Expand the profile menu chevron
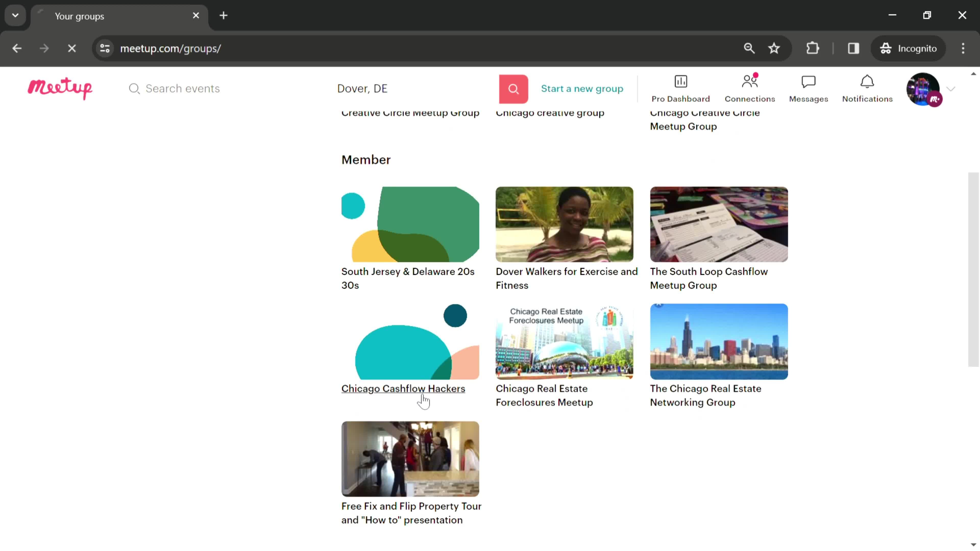980x551 pixels. point(951,89)
